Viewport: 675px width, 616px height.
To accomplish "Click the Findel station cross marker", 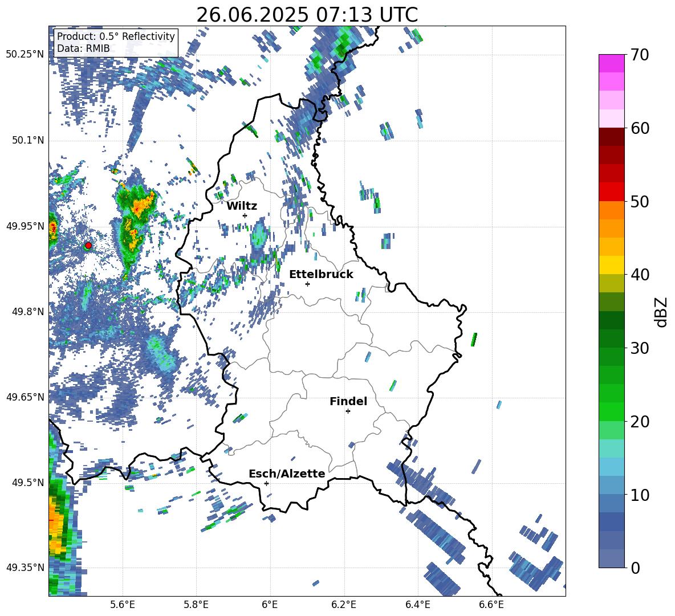I will pos(348,411).
